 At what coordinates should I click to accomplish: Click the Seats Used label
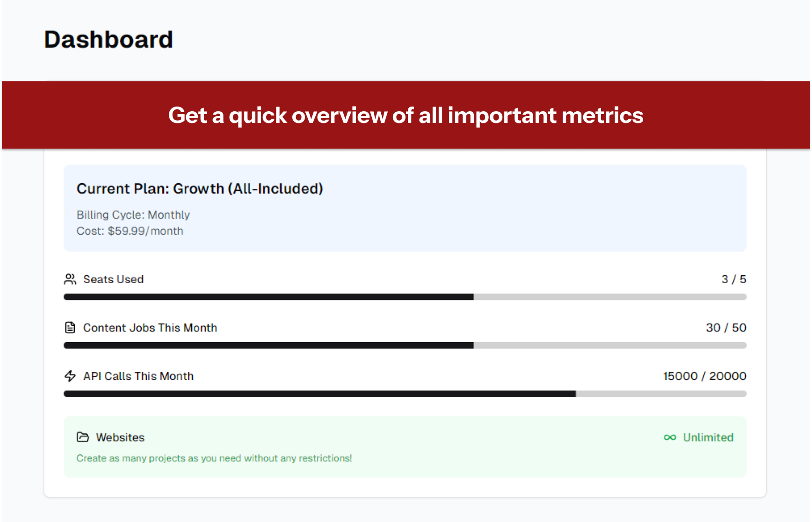tap(113, 279)
